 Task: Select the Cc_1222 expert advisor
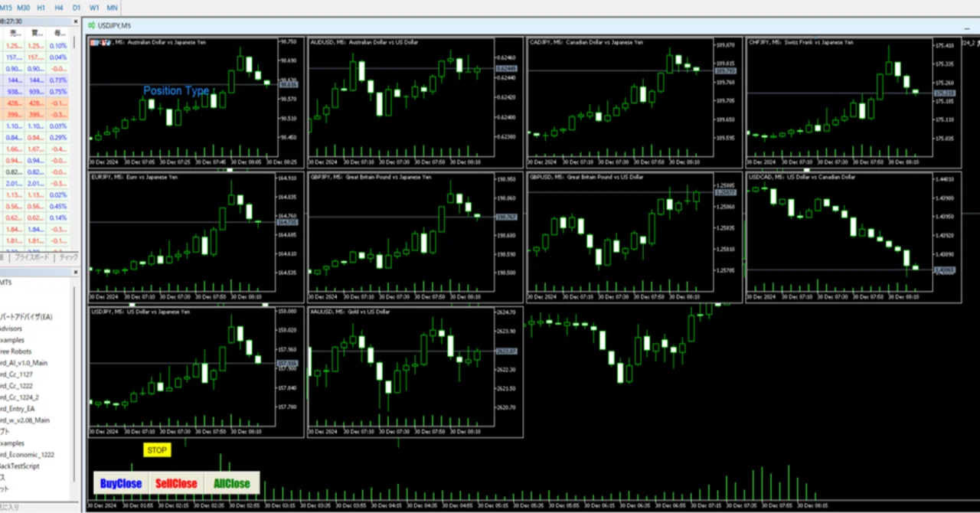[x=17, y=386]
